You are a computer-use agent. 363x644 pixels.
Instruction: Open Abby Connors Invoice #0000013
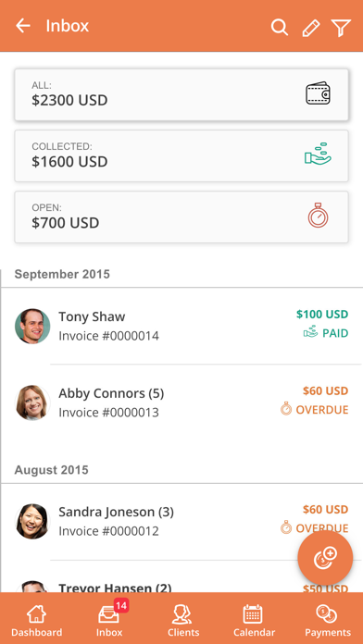click(x=181, y=402)
